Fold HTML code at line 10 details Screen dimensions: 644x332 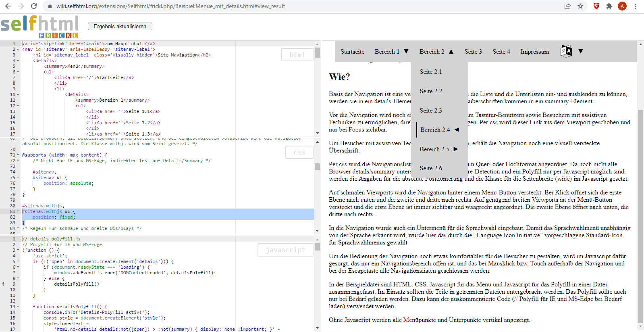[18, 94]
